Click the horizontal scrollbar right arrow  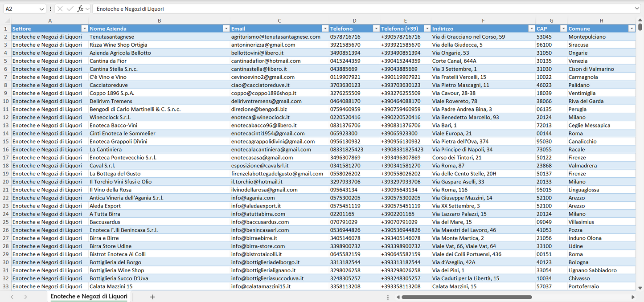pyautogui.click(x=633, y=297)
